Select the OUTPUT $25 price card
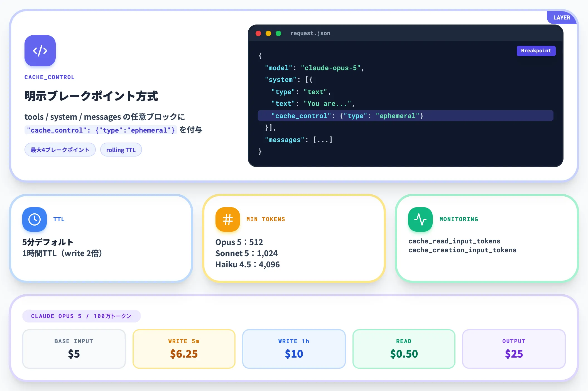This screenshot has height=391, width=588. click(514, 349)
